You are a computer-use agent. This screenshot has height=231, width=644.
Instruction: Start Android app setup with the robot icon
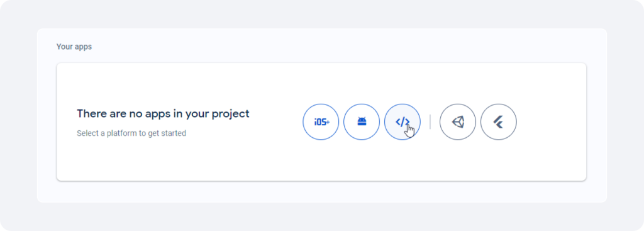(362, 122)
